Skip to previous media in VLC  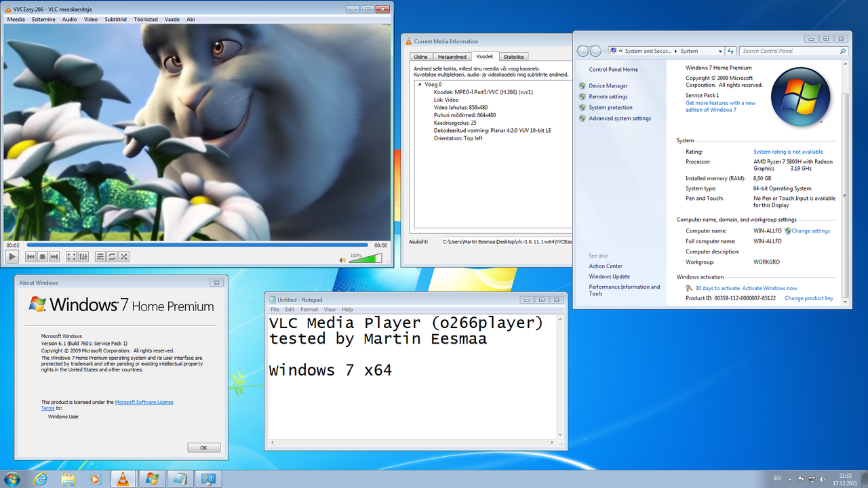[31, 257]
